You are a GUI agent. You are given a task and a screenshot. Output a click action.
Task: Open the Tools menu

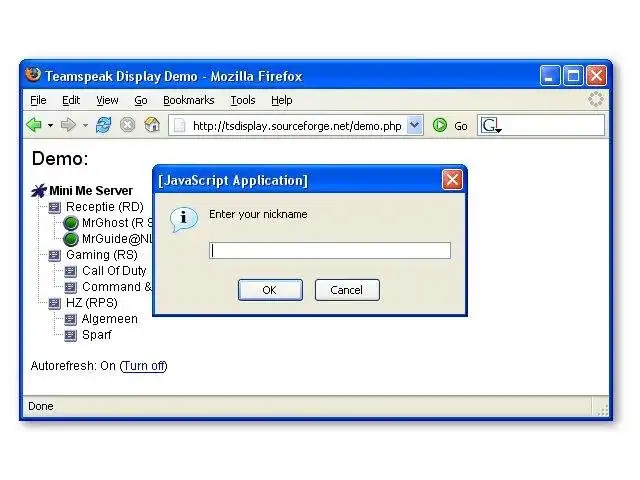[x=243, y=100]
